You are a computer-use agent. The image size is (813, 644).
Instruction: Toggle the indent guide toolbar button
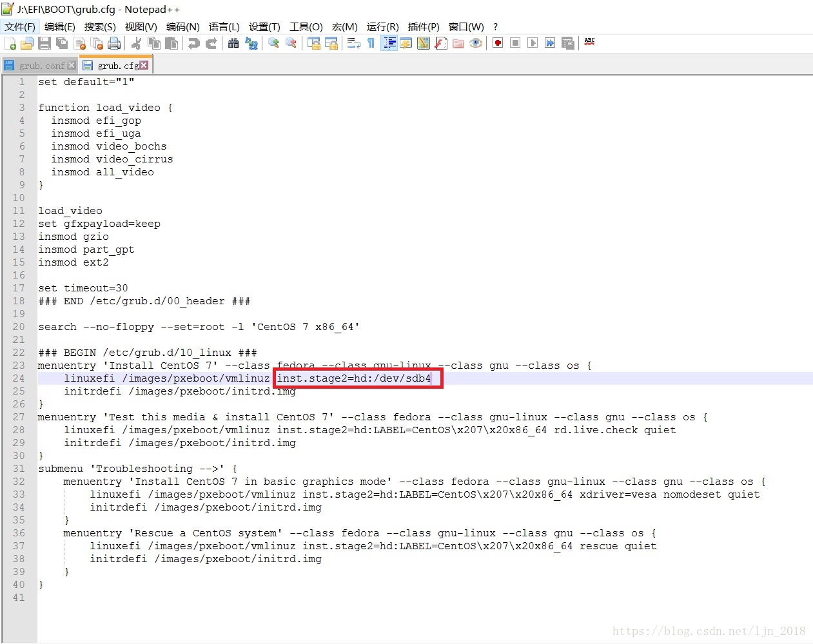[x=389, y=43]
